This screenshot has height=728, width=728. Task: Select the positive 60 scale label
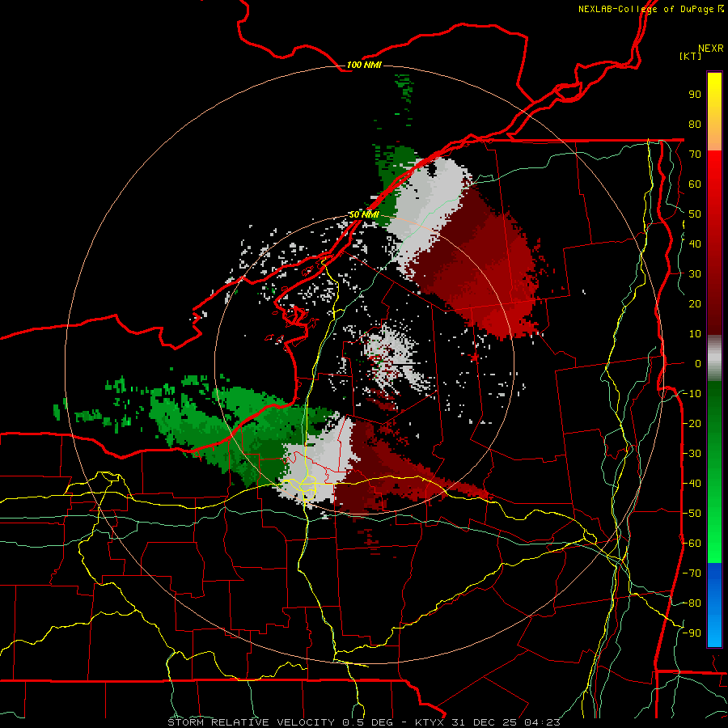[x=695, y=184]
